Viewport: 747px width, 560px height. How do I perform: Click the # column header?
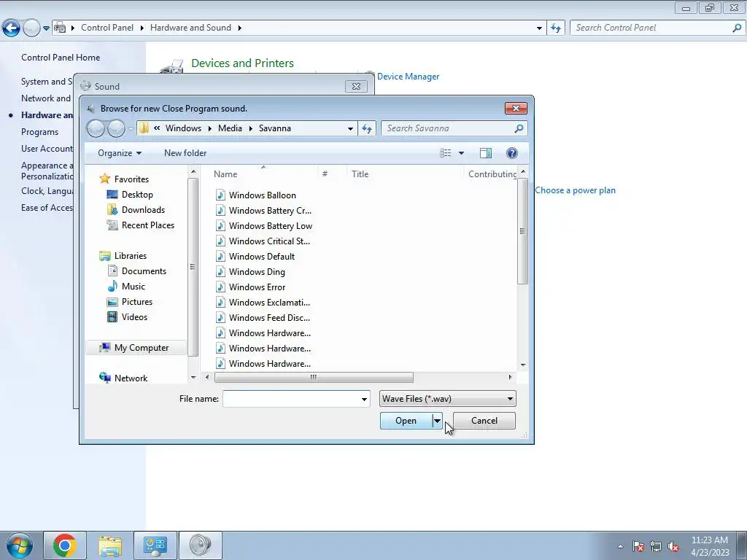(325, 174)
